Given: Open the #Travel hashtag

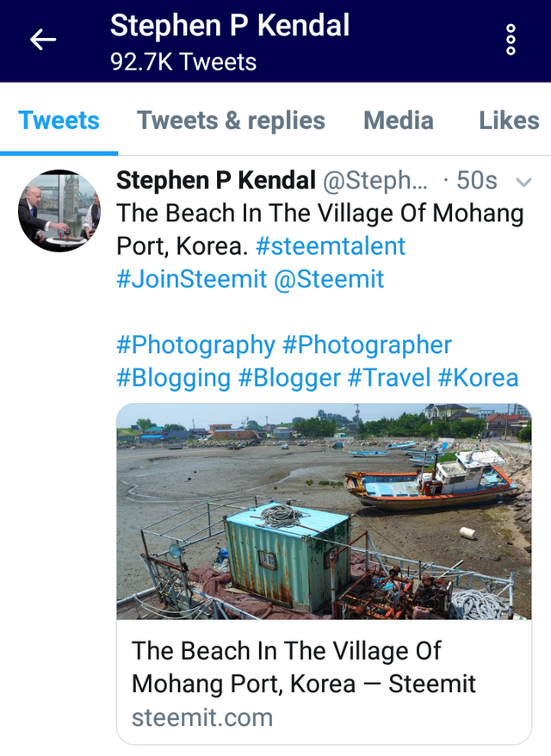Looking at the screenshot, I should coord(388,378).
